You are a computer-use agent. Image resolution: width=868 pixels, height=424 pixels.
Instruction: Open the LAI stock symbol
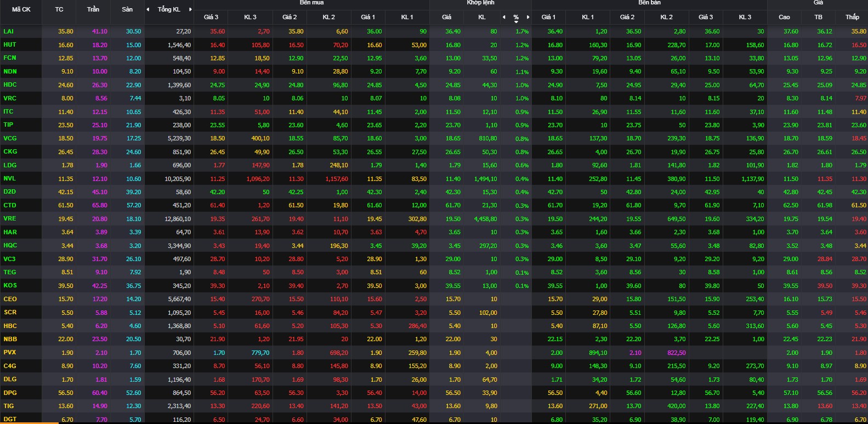8,31
